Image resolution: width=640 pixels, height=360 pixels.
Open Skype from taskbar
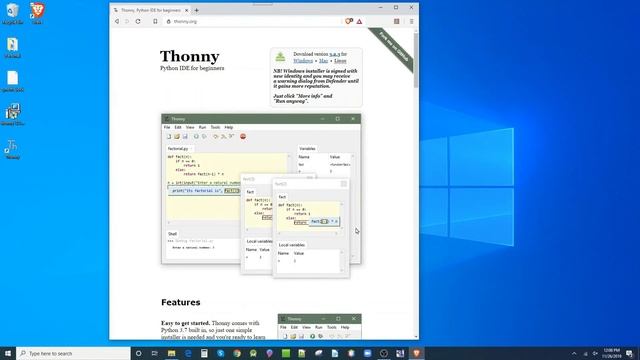pos(220,353)
